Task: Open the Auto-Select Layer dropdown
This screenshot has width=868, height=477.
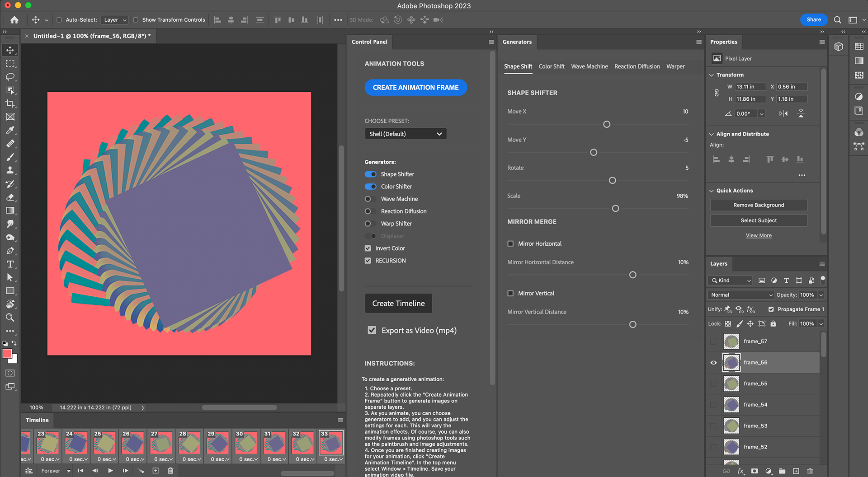Action: [x=114, y=20]
